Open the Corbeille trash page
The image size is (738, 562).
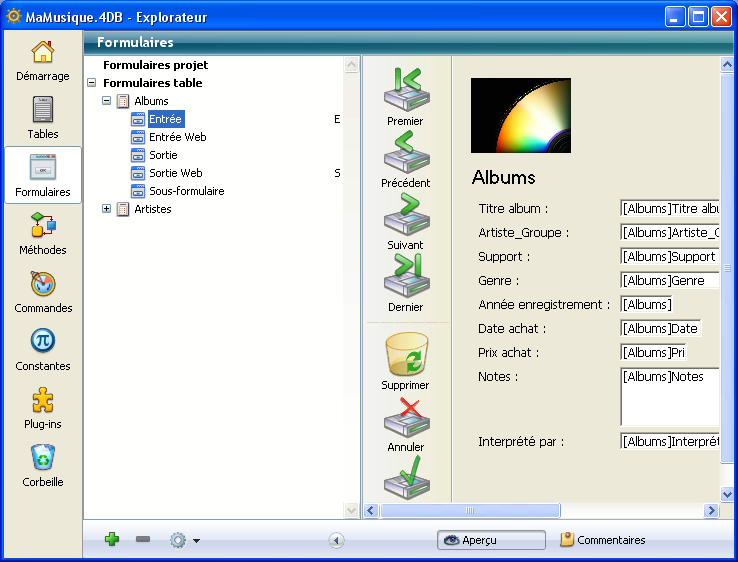click(42, 465)
